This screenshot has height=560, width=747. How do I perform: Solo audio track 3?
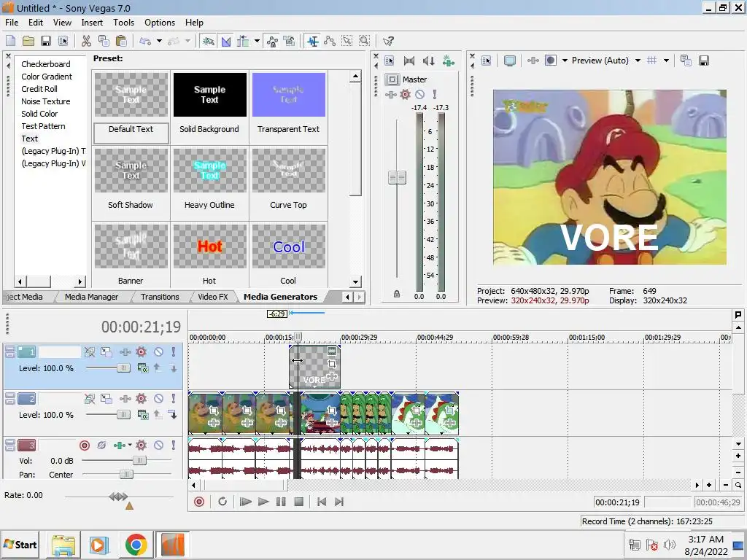pos(174,446)
